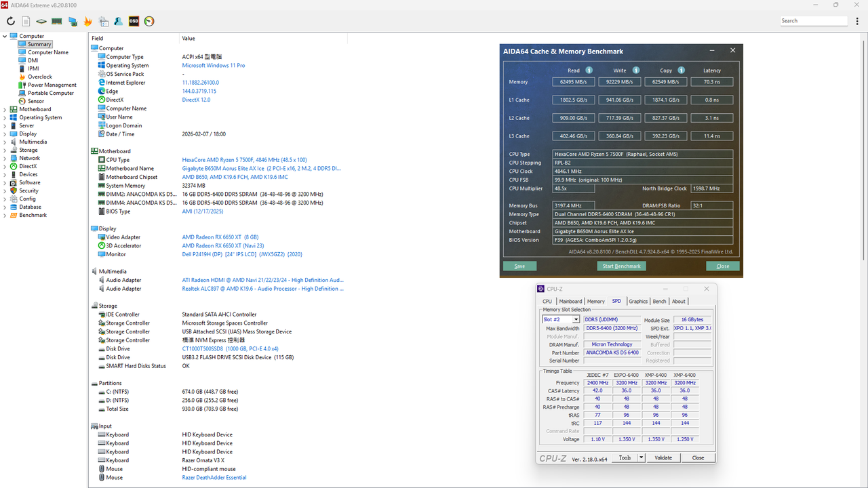The width and height of the screenshot is (868, 488).
Task: Open the DirectX 12.0 link
Action: pos(197,100)
